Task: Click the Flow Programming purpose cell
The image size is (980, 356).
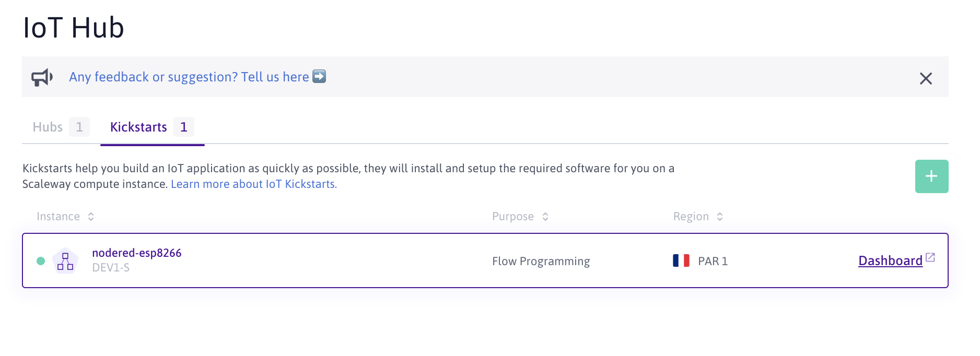Action: tap(541, 261)
